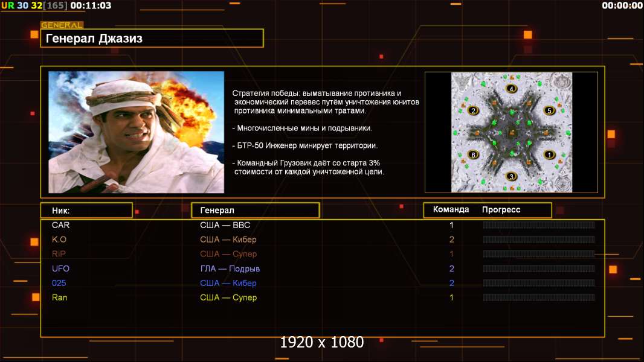Click the GENERAL label tag

tap(62, 25)
